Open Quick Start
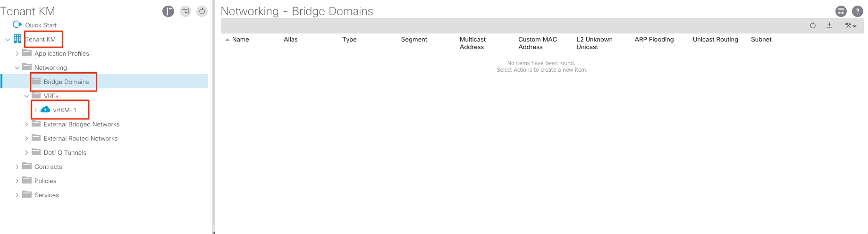 (41, 25)
